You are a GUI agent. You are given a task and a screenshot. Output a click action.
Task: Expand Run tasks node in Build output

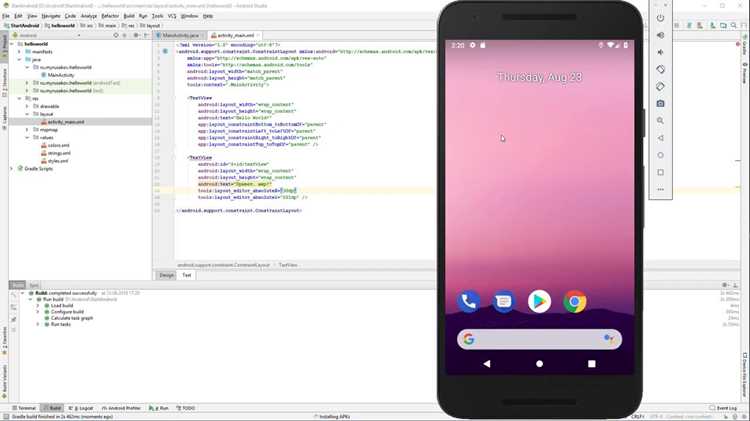point(38,324)
